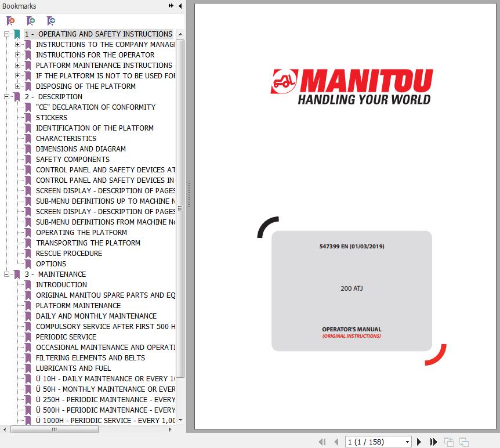Collapse the 2 - Description section

pos(6,97)
